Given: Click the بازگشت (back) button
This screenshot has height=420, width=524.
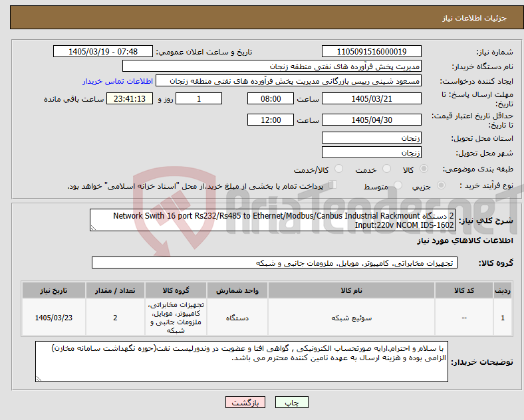Looking at the screenshot, I should 245,402.
